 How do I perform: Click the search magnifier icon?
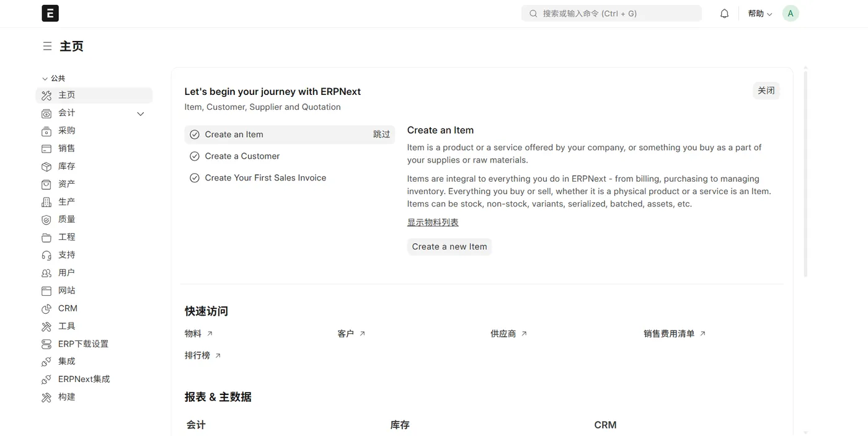tap(533, 14)
